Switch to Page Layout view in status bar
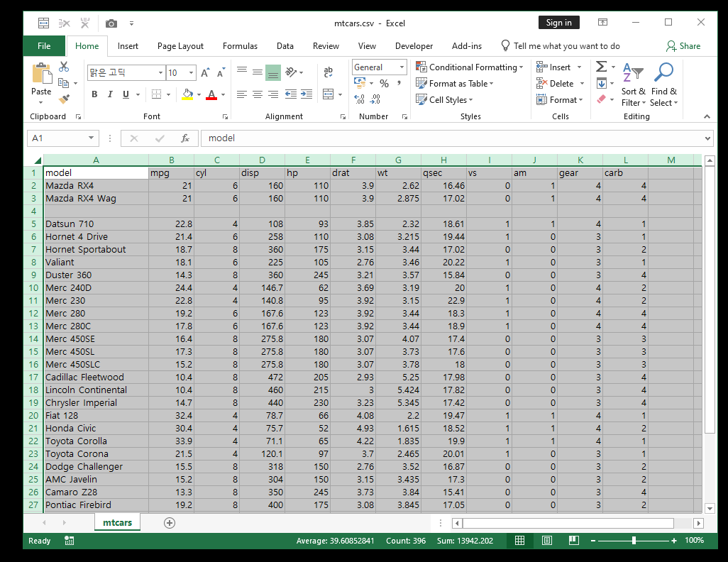This screenshot has width=728, height=562. [x=547, y=540]
